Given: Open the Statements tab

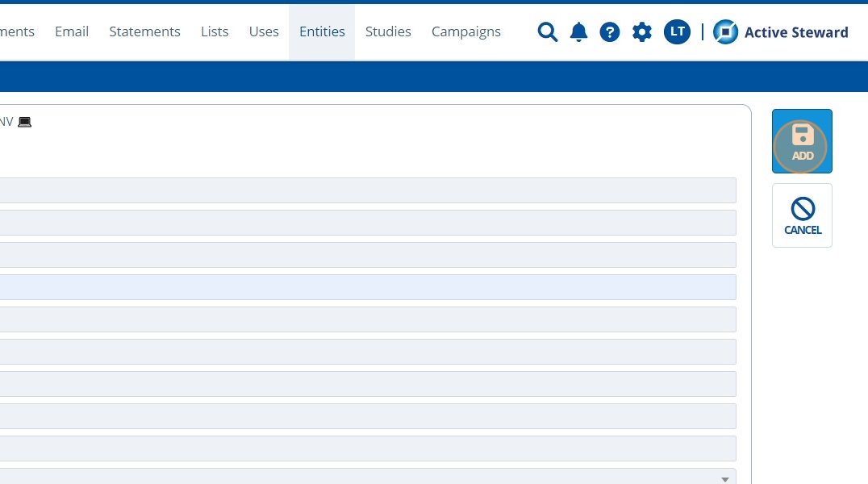Looking at the screenshot, I should click(144, 31).
